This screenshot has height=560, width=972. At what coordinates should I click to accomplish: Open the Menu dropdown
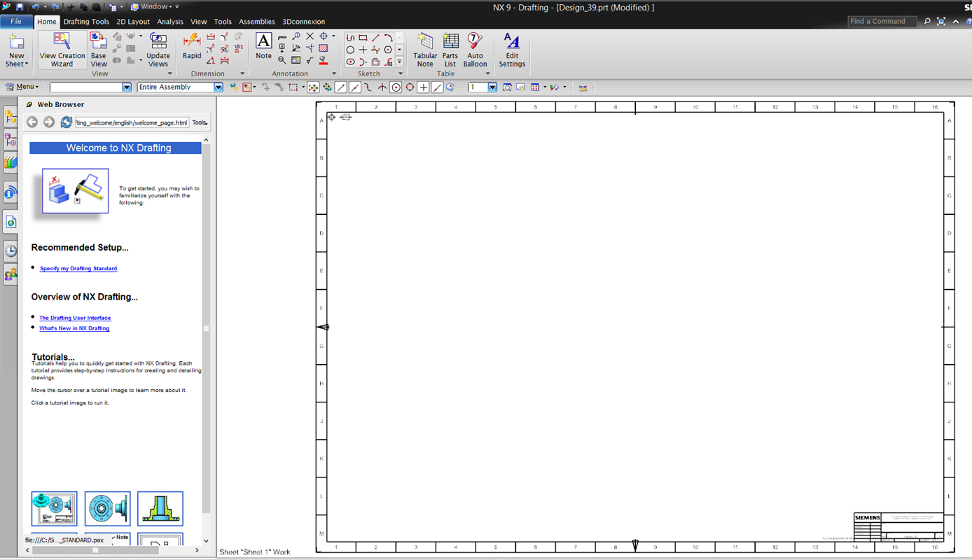22,87
